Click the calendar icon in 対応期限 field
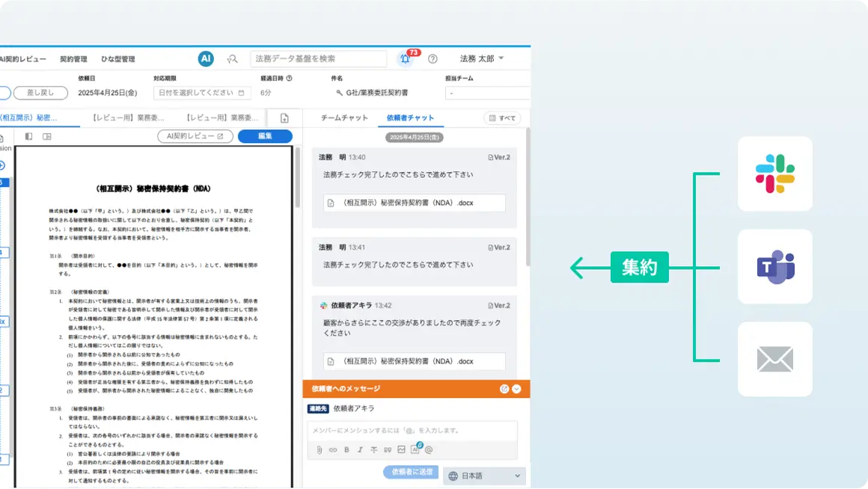868x489 pixels. pos(242,93)
